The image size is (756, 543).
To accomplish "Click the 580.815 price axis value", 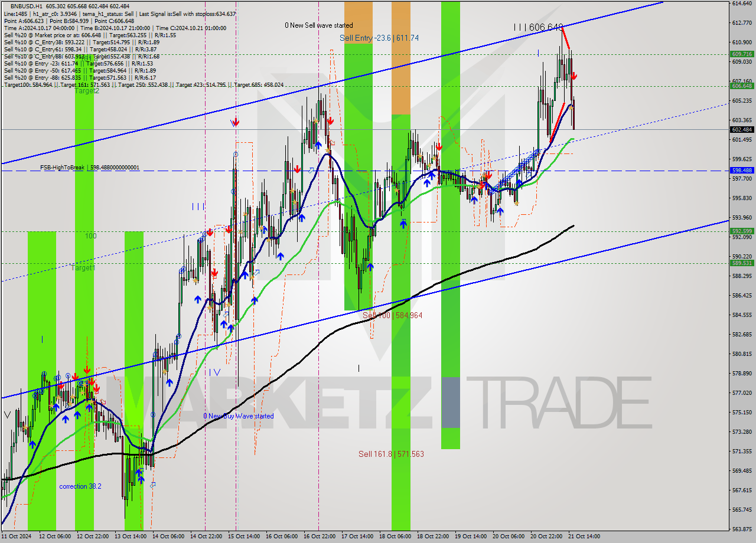I will tap(742, 354).
